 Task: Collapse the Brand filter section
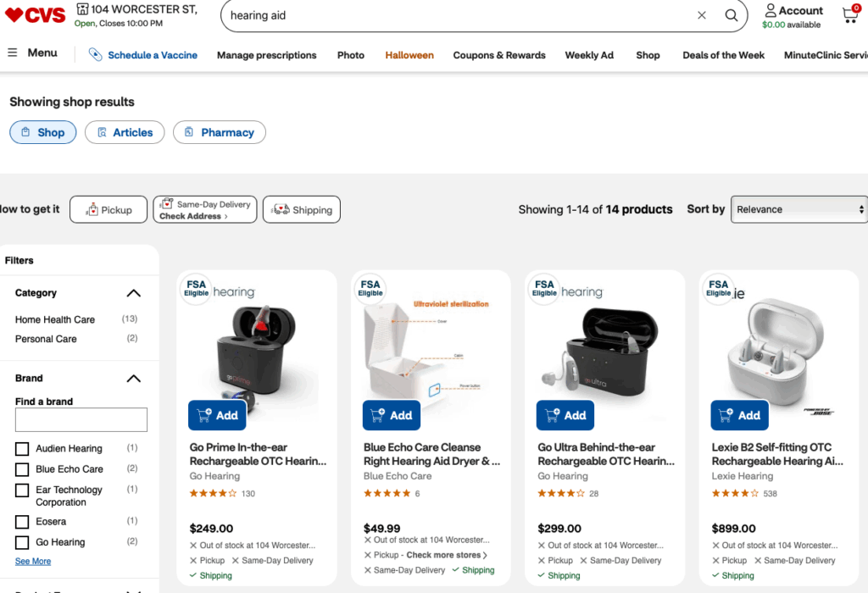click(133, 379)
